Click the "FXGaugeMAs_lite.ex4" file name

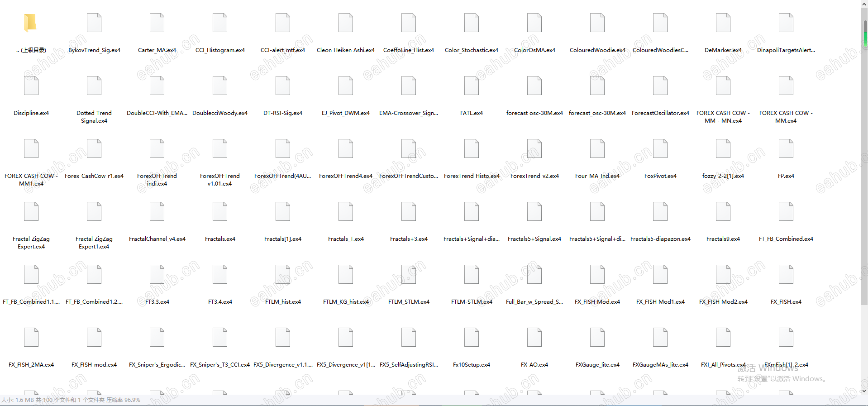click(x=660, y=365)
